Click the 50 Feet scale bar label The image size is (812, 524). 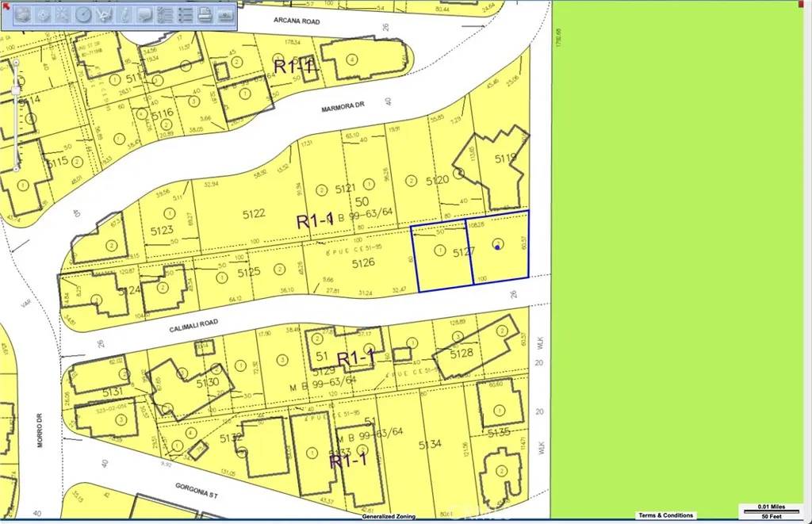(x=772, y=517)
